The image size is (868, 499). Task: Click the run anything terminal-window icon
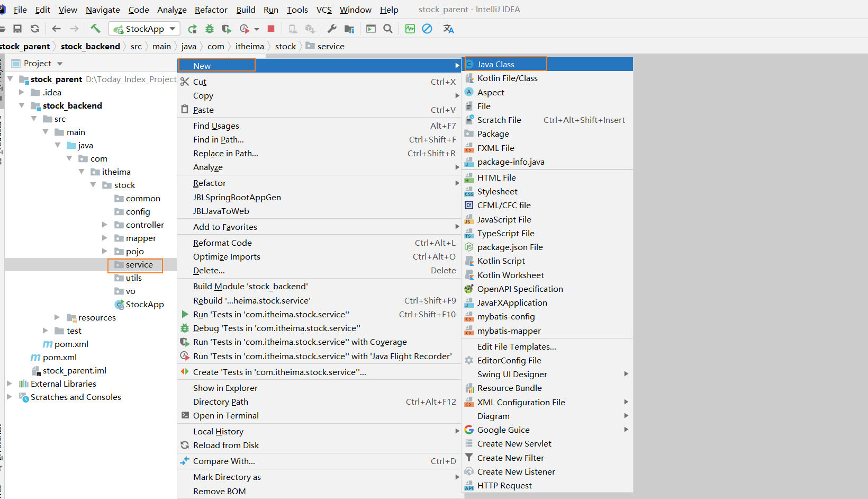tap(371, 29)
